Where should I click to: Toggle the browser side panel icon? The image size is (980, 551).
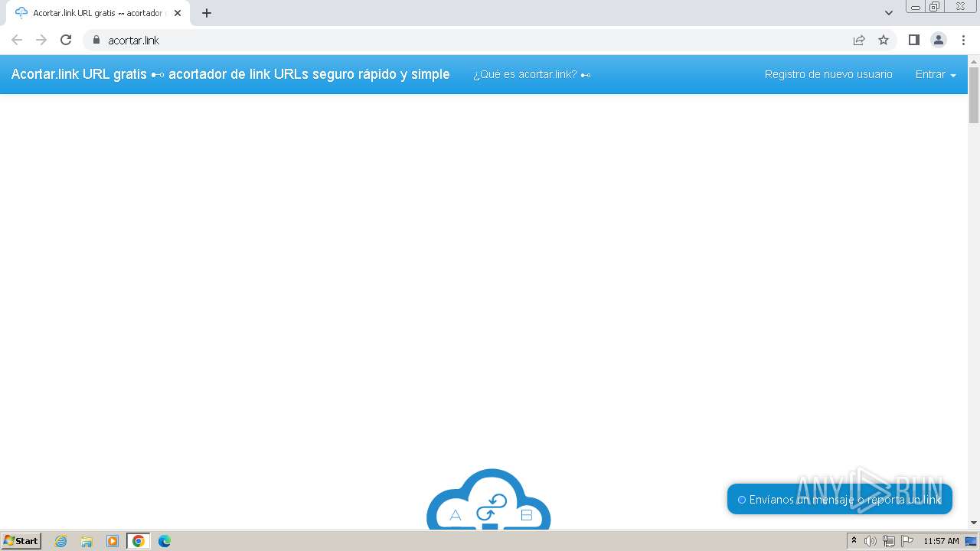coord(913,40)
